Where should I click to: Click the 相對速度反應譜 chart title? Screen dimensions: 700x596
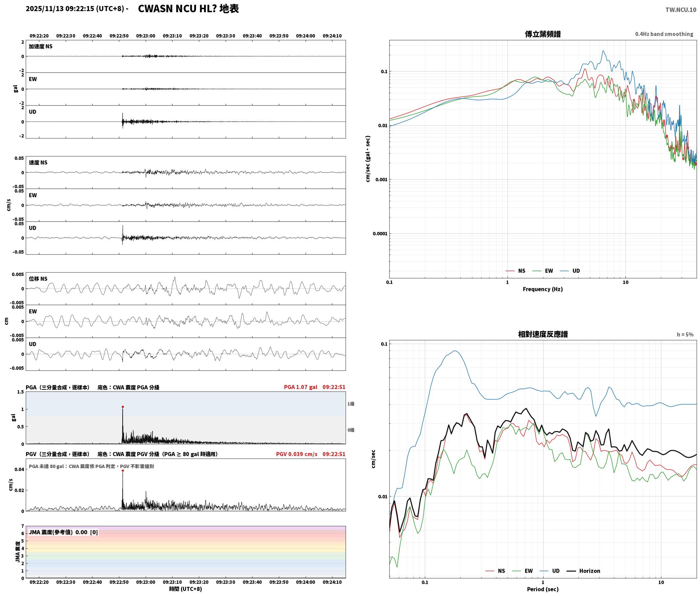[x=543, y=334]
